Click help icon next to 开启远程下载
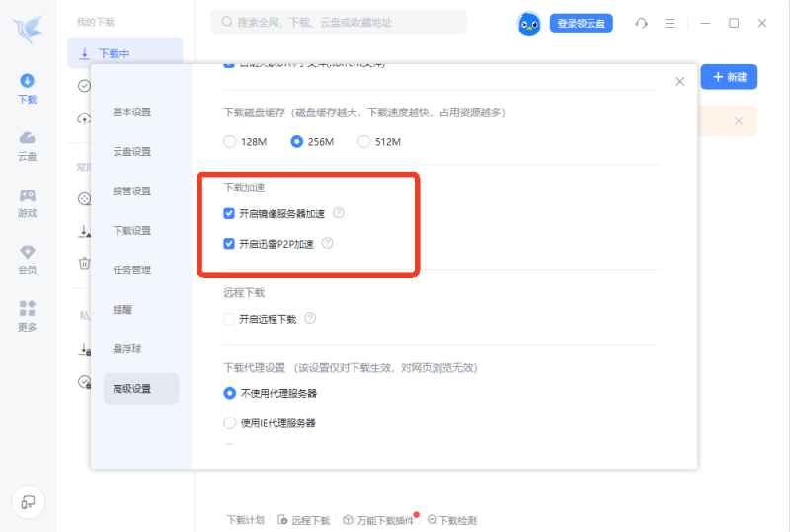Screen dimensions: 790x532 (310, 319)
